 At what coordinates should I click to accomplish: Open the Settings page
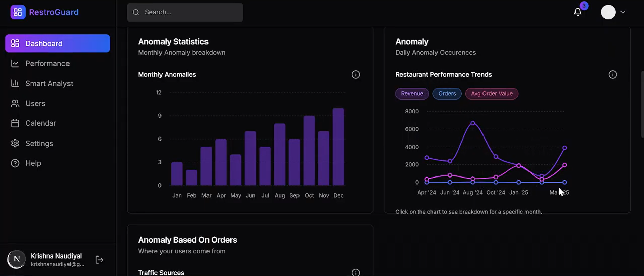[39, 143]
